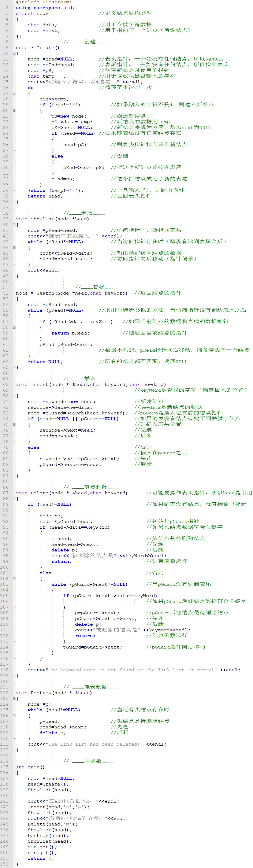The image size is (253, 868).
Task: Click the 'void Destroy(node * &head)' header
Action: pyautogui.click(x=54, y=693)
